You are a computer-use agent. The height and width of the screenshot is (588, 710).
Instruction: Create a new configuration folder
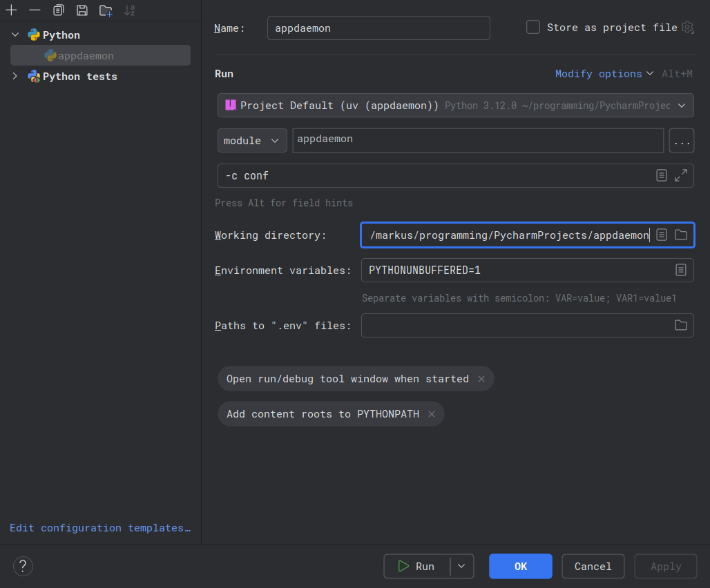tap(106, 10)
